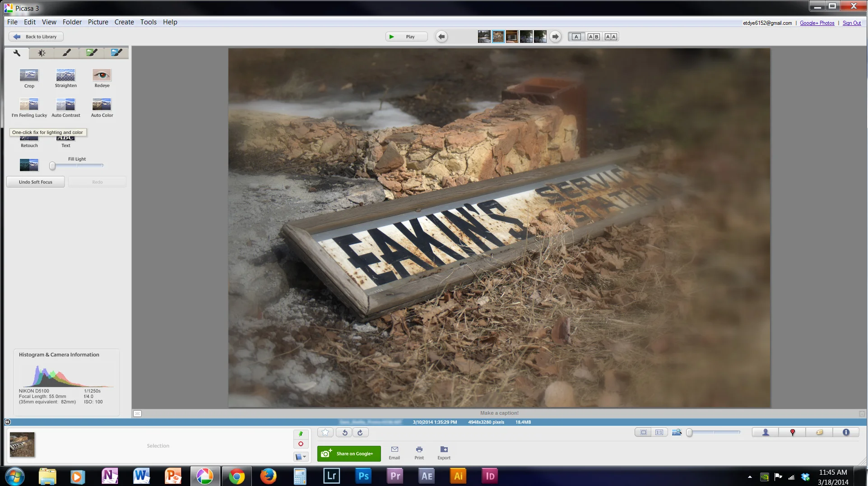
Task: Click Share on Google+ button
Action: (349, 454)
